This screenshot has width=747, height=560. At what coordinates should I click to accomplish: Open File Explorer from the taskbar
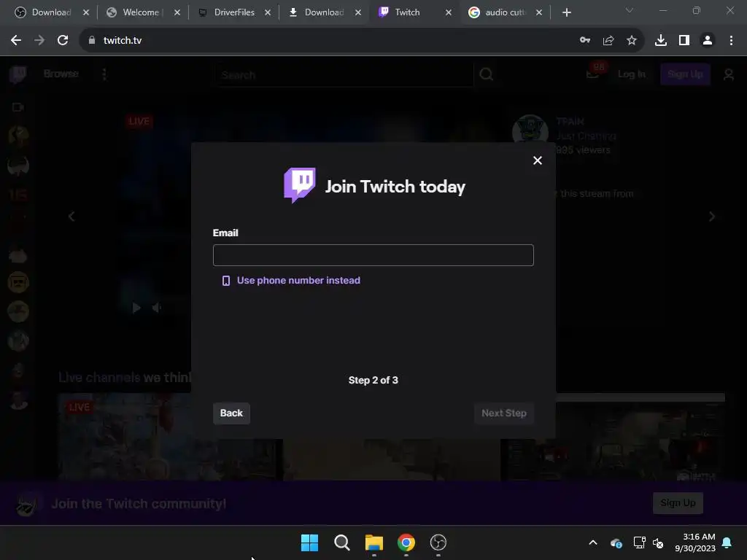pyautogui.click(x=374, y=542)
